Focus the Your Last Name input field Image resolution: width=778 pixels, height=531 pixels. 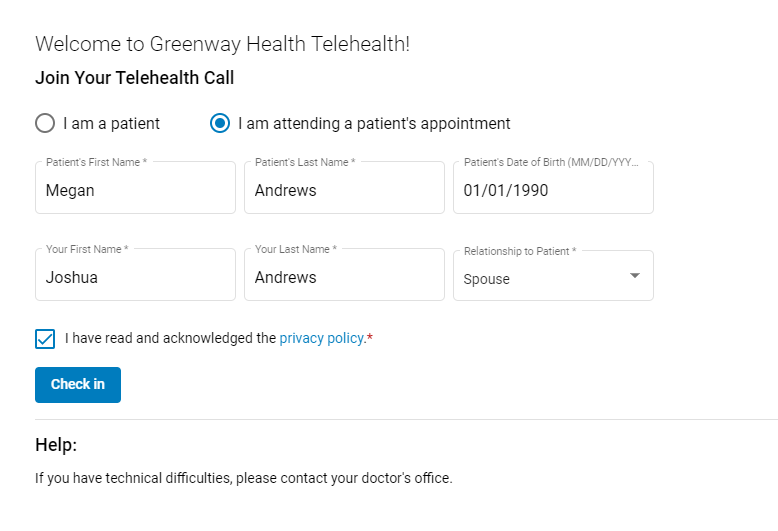click(344, 274)
